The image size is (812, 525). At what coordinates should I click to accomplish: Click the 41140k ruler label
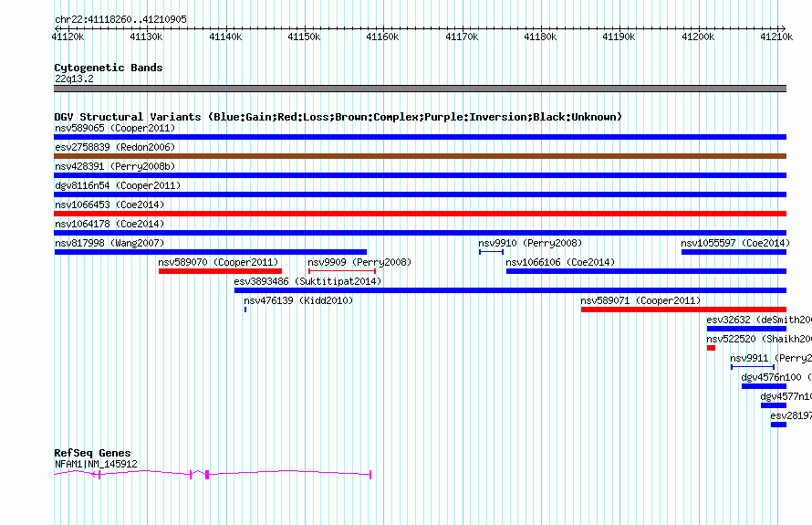225,37
